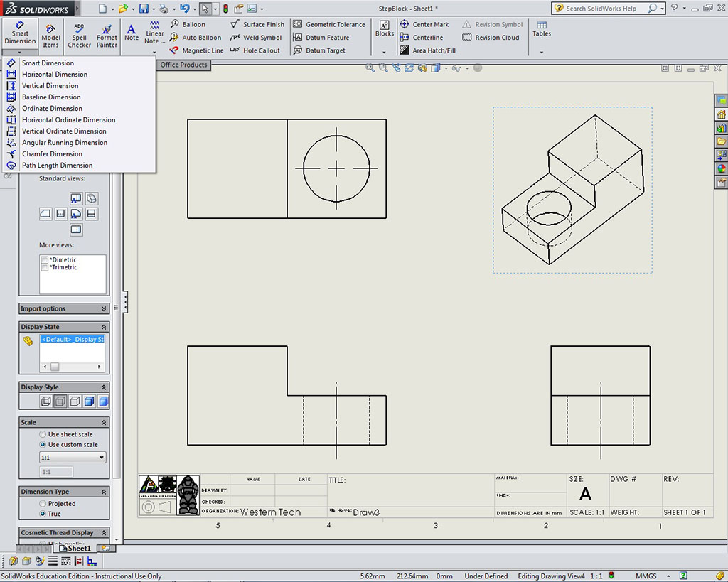Choose Projected dimension type

43,504
